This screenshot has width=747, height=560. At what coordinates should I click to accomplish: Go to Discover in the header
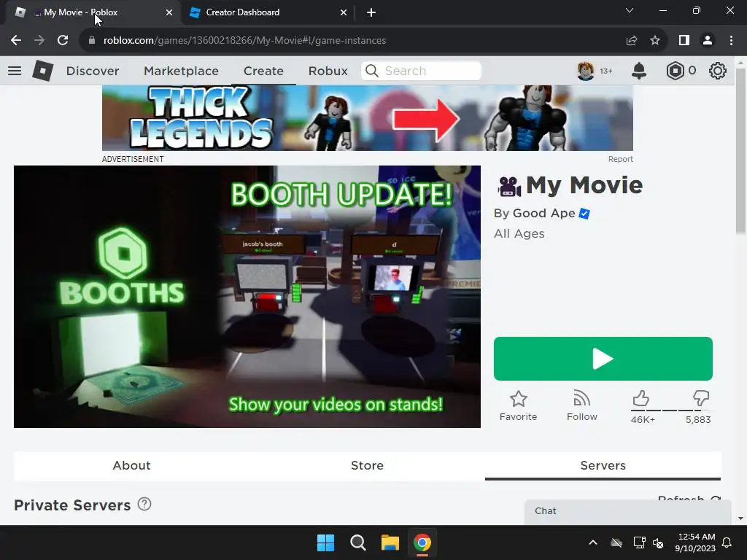pyautogui.click(x=93, y=71)
